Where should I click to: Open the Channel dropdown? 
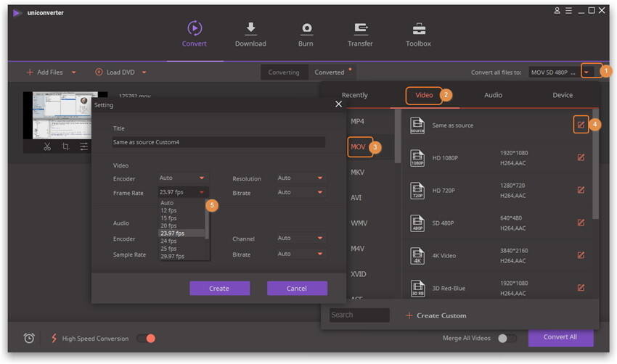(301, 239)
